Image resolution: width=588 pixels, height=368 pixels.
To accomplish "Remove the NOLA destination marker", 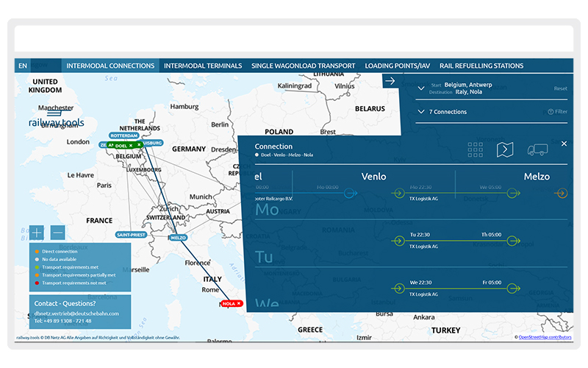I will (239, 304).
